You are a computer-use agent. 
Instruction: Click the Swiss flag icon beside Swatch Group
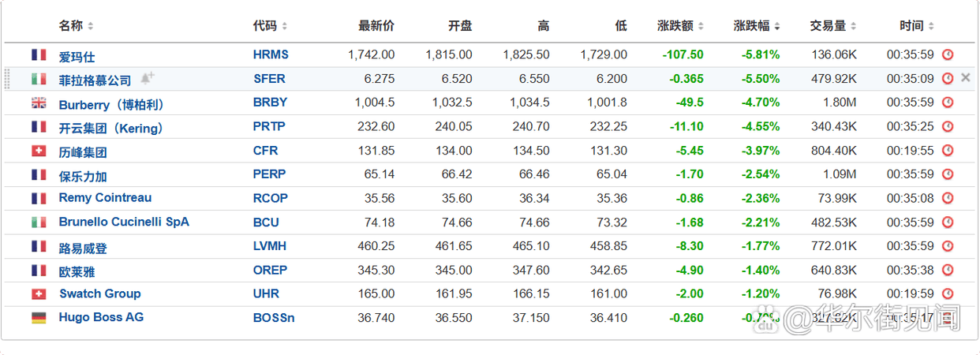39,293
